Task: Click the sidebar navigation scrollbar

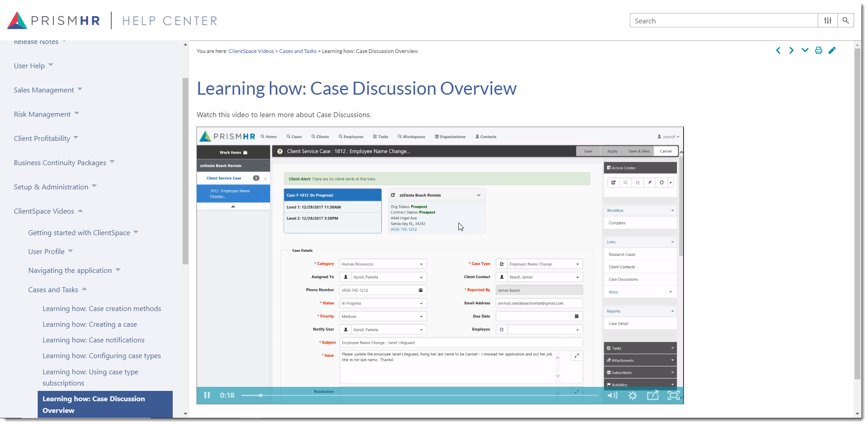Action: pos(185,171)
